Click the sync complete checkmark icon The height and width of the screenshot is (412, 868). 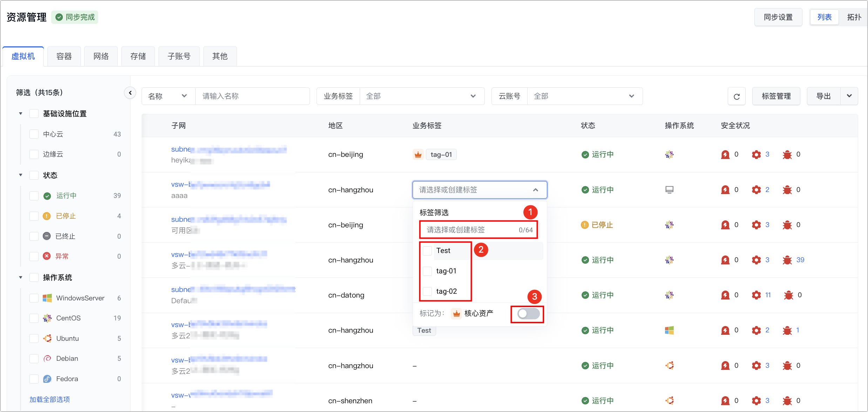click(x=59, y=17)
